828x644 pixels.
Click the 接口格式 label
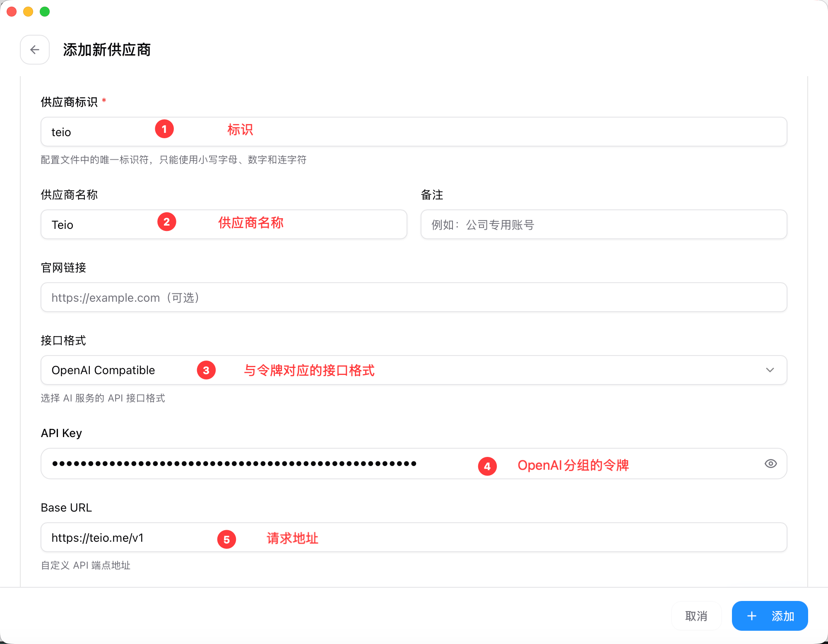tap(63, 340)
